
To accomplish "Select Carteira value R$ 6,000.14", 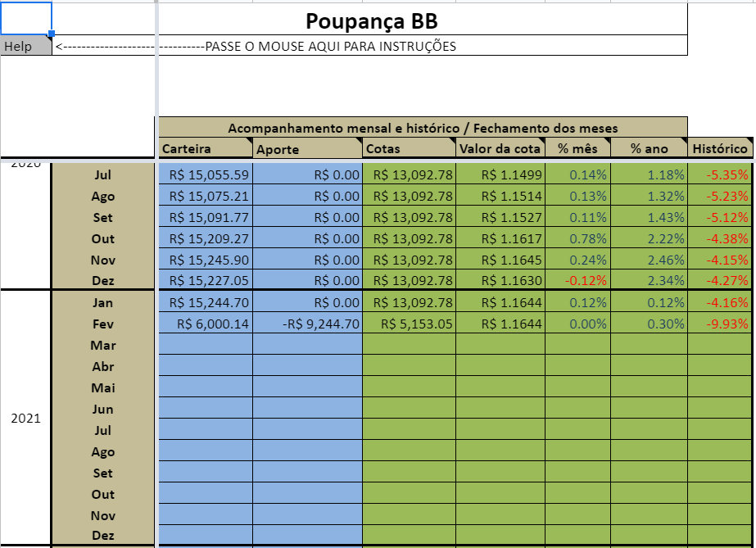I will pyautogui.click(x=206, y=323).
